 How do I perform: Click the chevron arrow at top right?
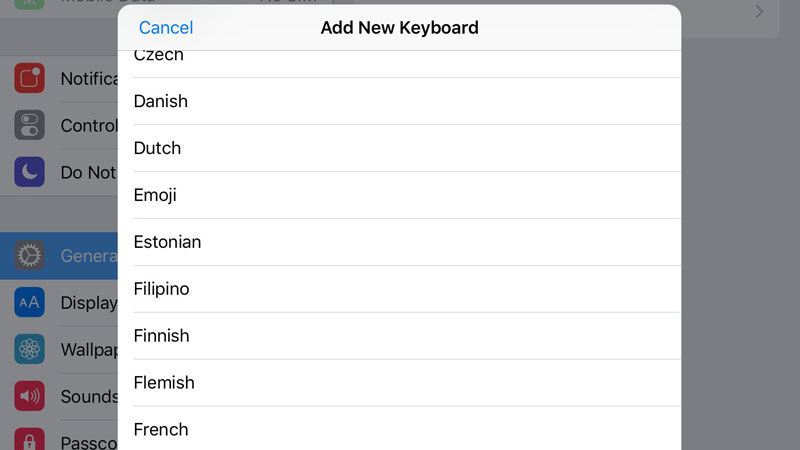coord(759,11)
